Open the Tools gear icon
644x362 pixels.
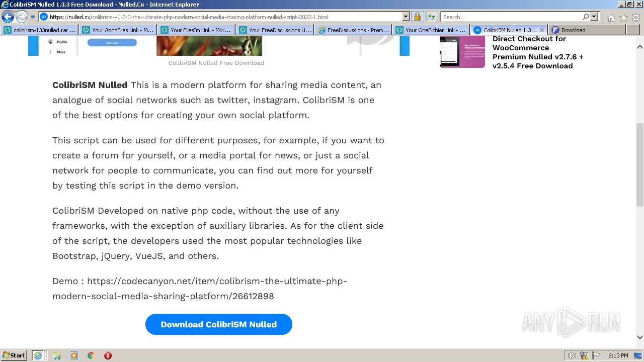(635, 17)
